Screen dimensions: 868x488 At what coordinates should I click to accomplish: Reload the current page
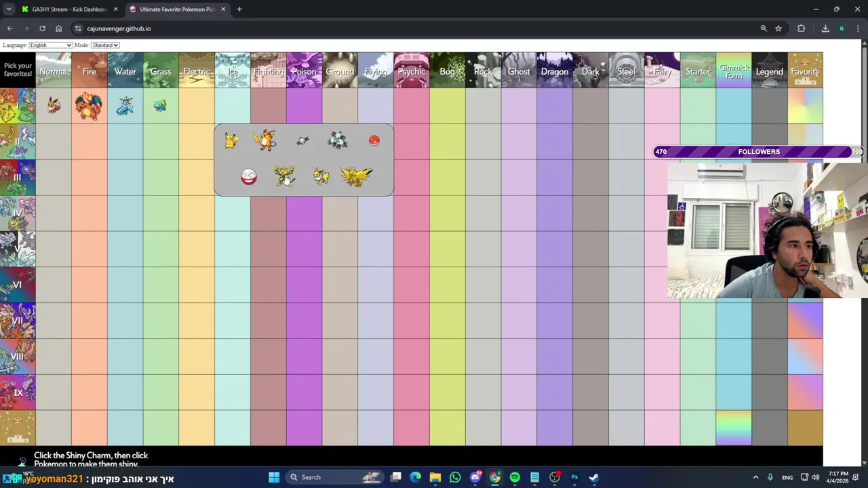42,28
